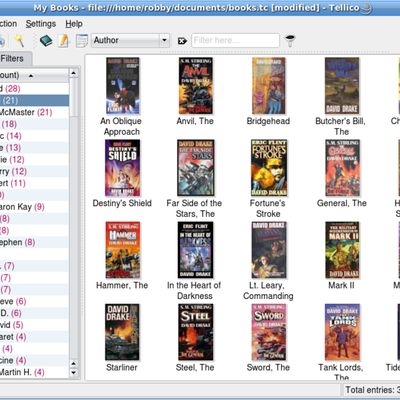Viewport: 400px width, 400px height.
Task: Select the Starliner book cover
Action: click(x=122, y=332)
